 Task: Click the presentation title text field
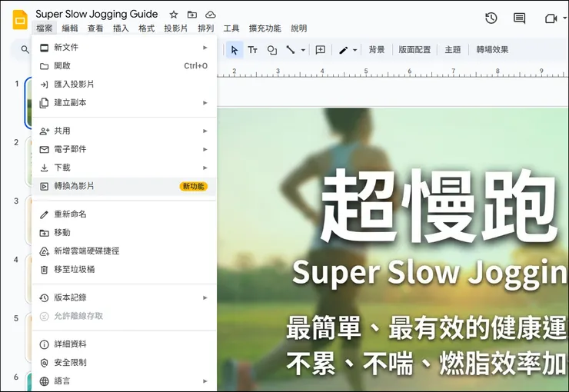coord(97,14)
